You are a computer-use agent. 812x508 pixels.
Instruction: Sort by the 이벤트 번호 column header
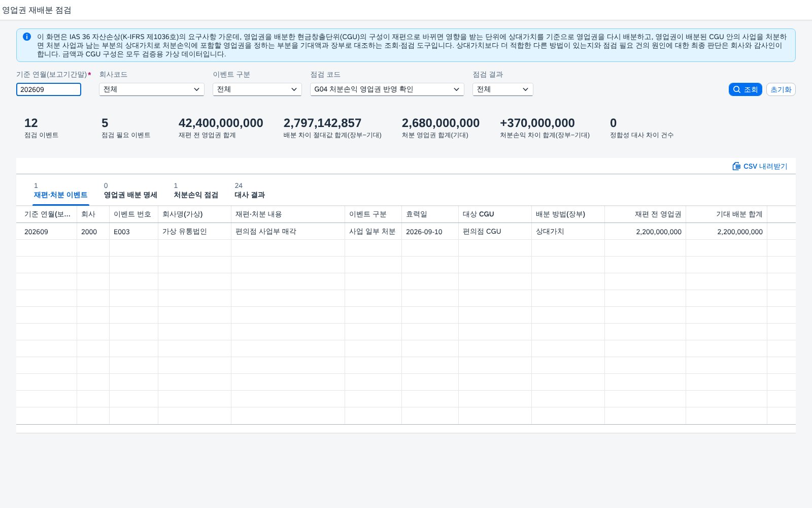(x=133, y=214)
